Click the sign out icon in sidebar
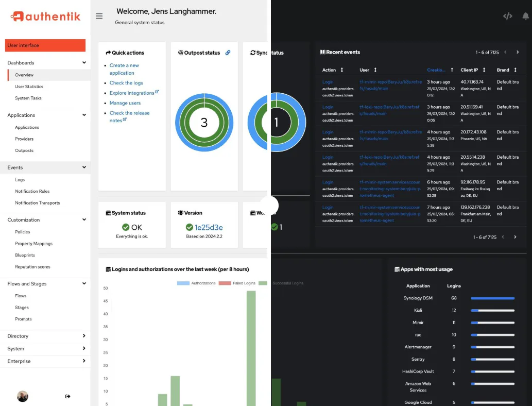532x406 pixels. pos(67,396)
